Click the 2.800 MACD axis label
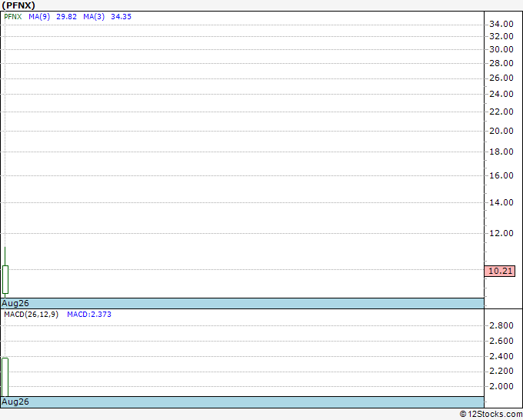The width and height of the screenshot is (523, 420). coord(501,325)
